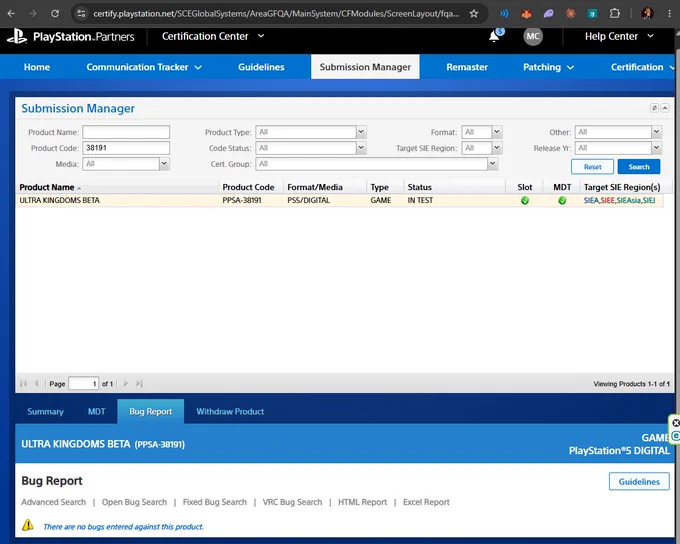The width and height of the screenshot is (680, 544).
Task: Reload the page with the refresh icon
Action: point(55,13)
